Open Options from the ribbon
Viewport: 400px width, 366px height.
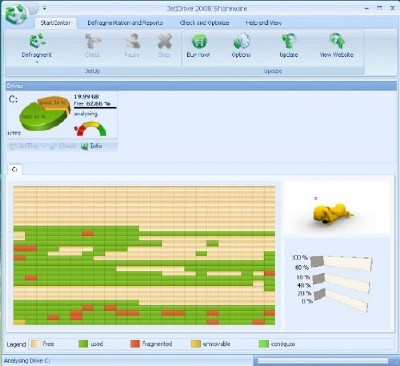tap(241, 42)
